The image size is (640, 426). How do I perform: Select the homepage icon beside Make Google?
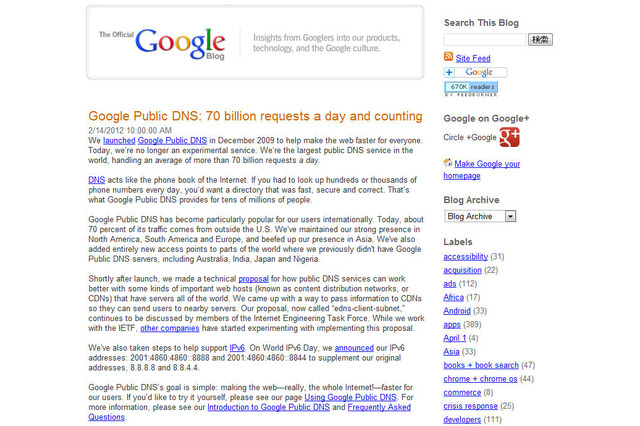coord(448,163)
